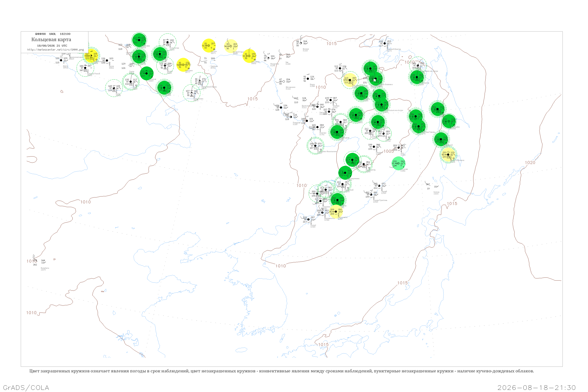Click the Кольцевая карта title
Screen dimensions: 588x392
coord(51,40)
